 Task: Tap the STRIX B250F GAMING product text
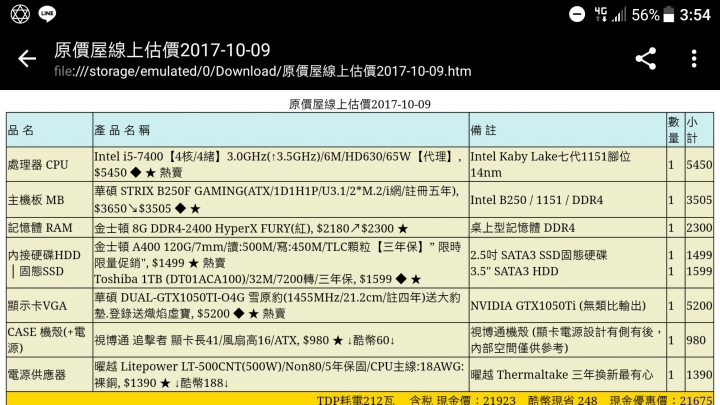(x=277, y=200)
